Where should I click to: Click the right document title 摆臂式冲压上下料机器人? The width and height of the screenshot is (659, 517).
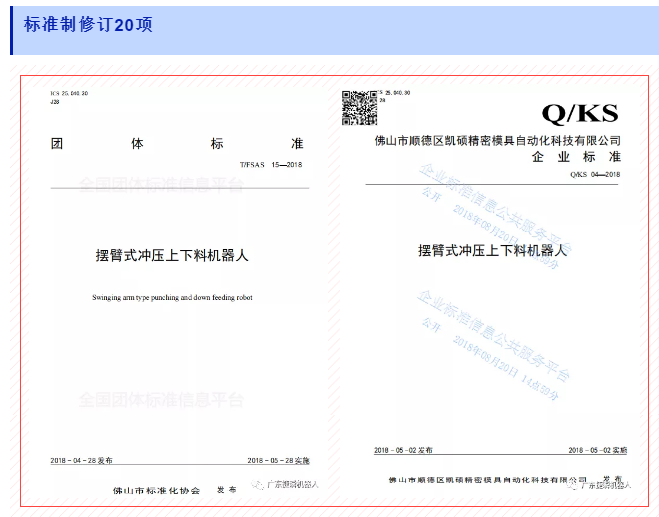click(x=493, y=251)
